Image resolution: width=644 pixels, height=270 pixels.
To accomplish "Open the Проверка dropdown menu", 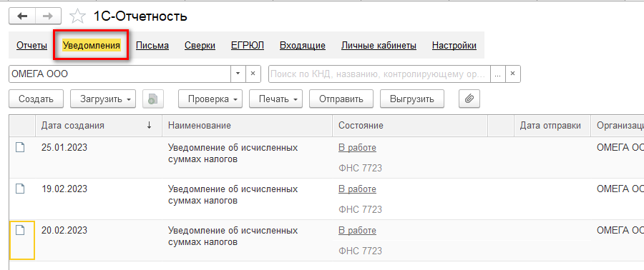I will click(210, 99).
